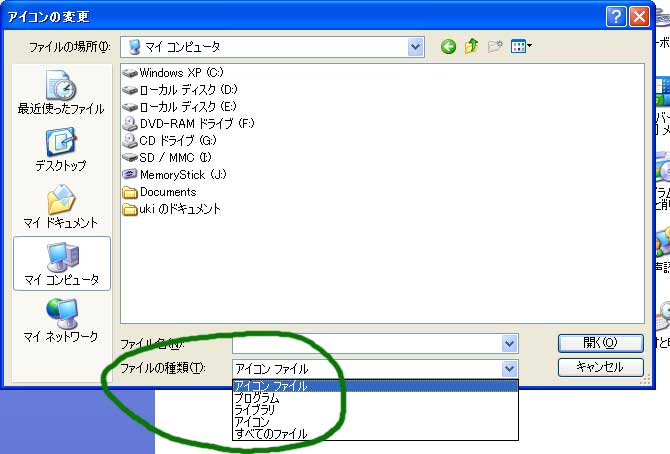Collapse the ファイルの種類 dropdown
Screen dimensions: 670x454
coord(509,368)
